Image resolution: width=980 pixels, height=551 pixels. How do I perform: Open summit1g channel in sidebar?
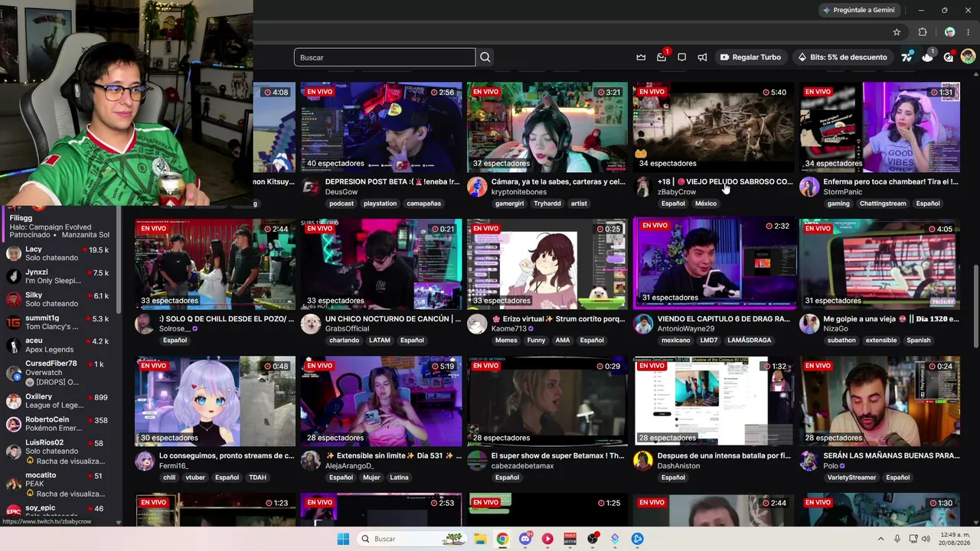coord(58,322)
